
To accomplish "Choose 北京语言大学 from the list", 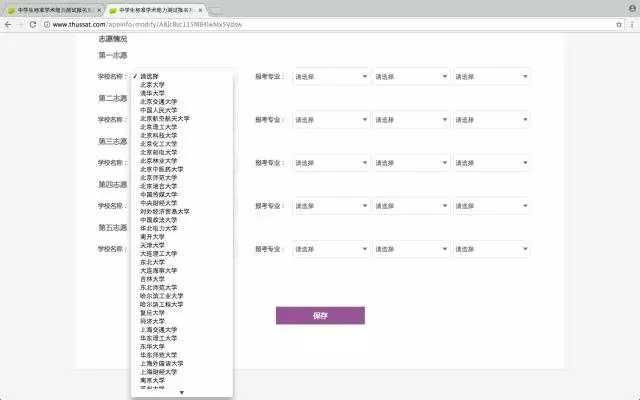I will point(182,186).
